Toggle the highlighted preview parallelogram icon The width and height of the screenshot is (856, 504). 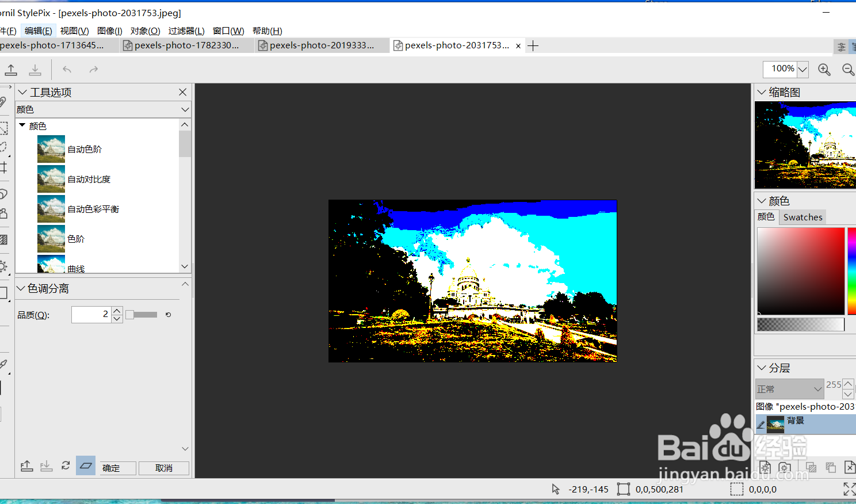tap(86, 465)
